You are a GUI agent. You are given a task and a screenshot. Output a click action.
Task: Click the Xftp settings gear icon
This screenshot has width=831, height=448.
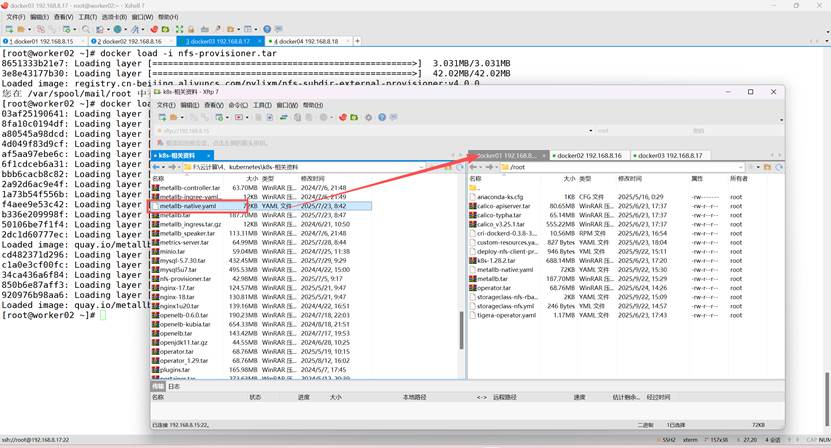point(368,117)
